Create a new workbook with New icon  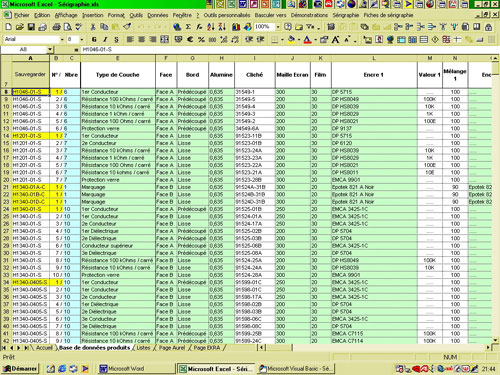[9, 27]
